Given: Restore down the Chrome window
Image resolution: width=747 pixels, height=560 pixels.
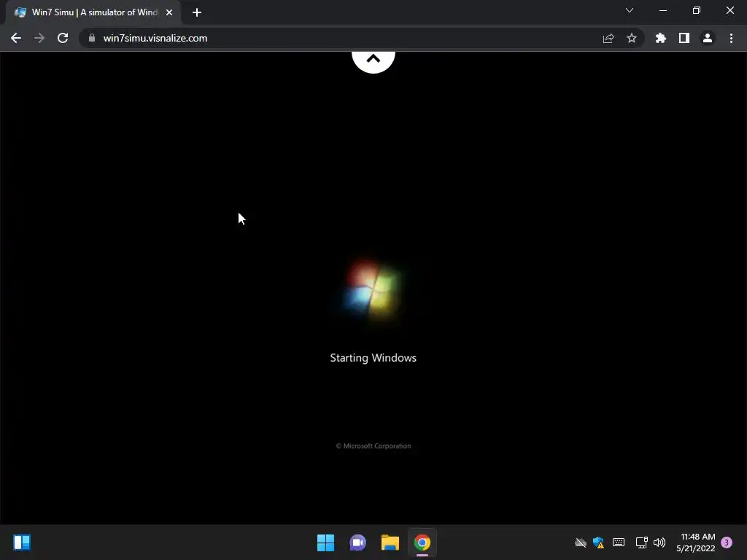Looking at the screenshot, I should pyautogui.click(x=697, y=10).
